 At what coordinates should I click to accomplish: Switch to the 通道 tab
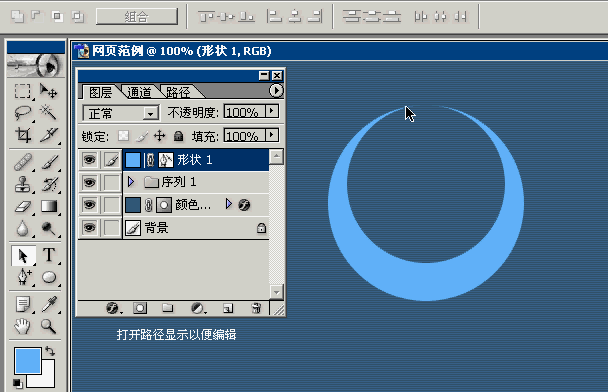pyautogui.click(x=139, y=92)
